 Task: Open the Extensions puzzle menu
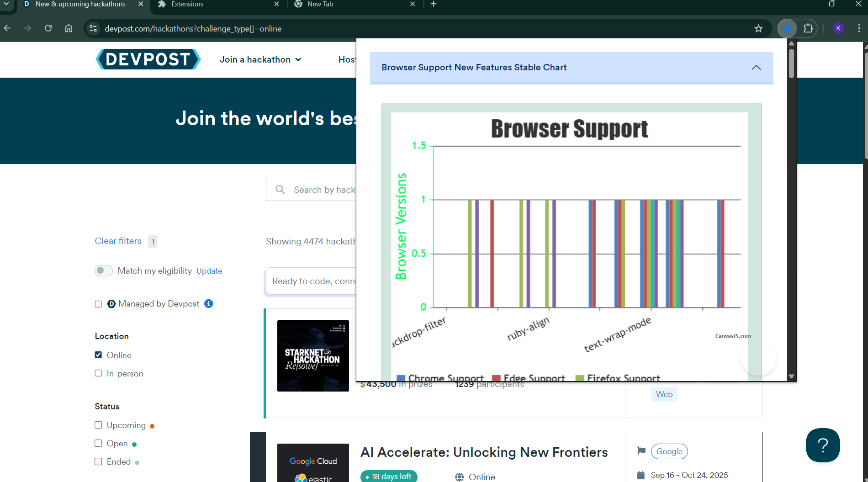coord(808,28)
